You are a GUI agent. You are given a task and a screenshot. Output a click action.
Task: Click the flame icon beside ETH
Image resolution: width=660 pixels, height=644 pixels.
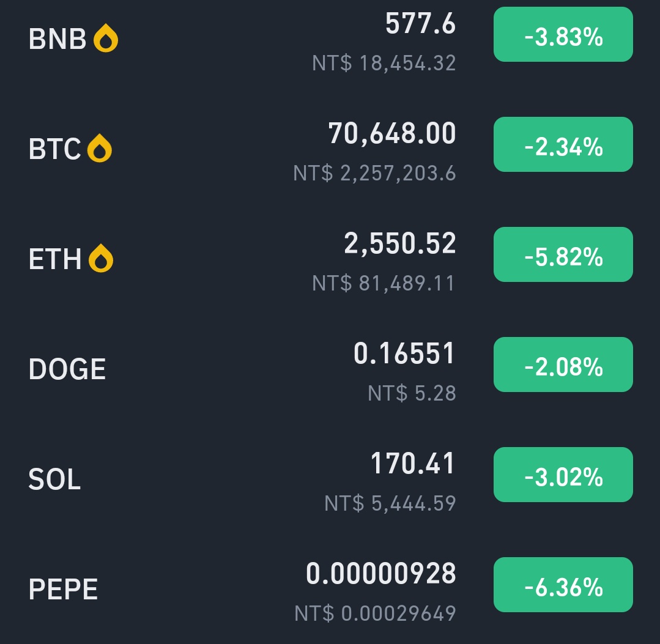pos(100,258)
